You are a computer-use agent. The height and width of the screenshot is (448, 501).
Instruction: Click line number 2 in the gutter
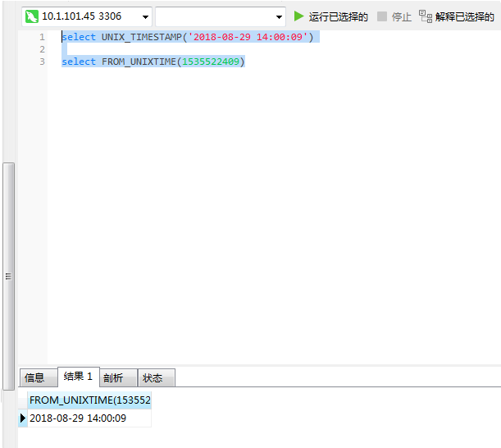pyautogui.click(x=42, y=49)
